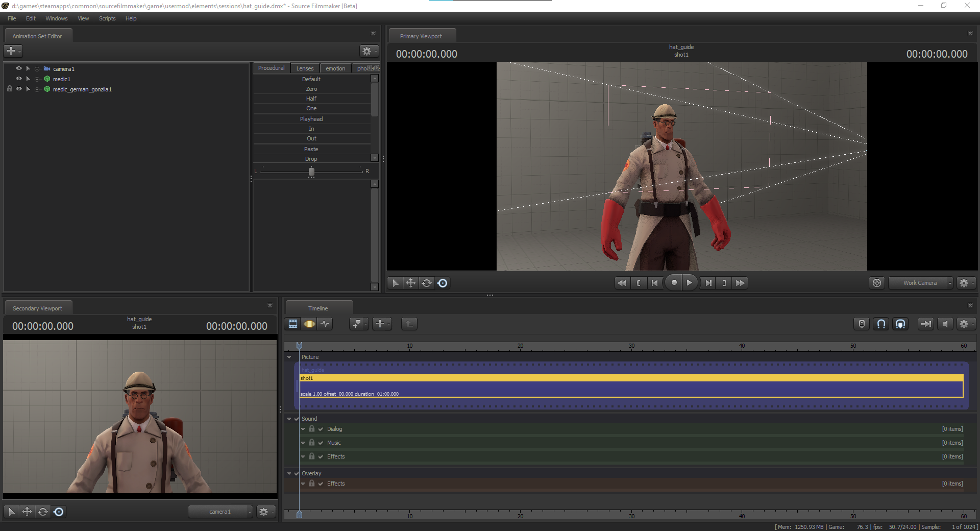Mute audio with the timeline speaker icon
Viewport: 980px width, 531px height.
(x=945, y=324)
